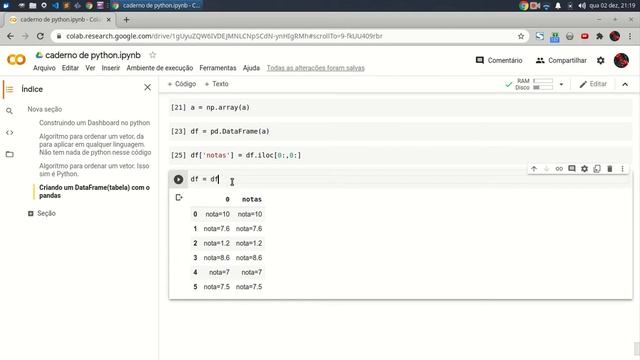Screen dimensions: 640x360
Task: Open Inserir menu
Action: point(111,68)
